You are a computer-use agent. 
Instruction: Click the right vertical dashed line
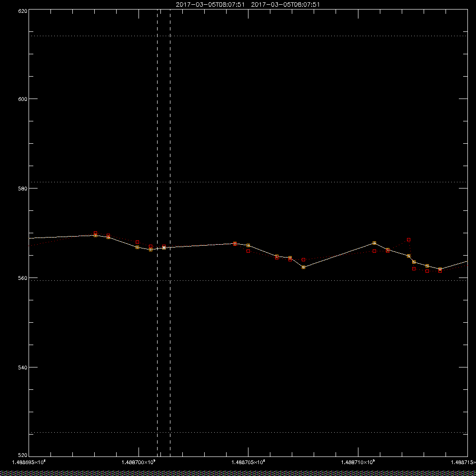pos(170,233)
